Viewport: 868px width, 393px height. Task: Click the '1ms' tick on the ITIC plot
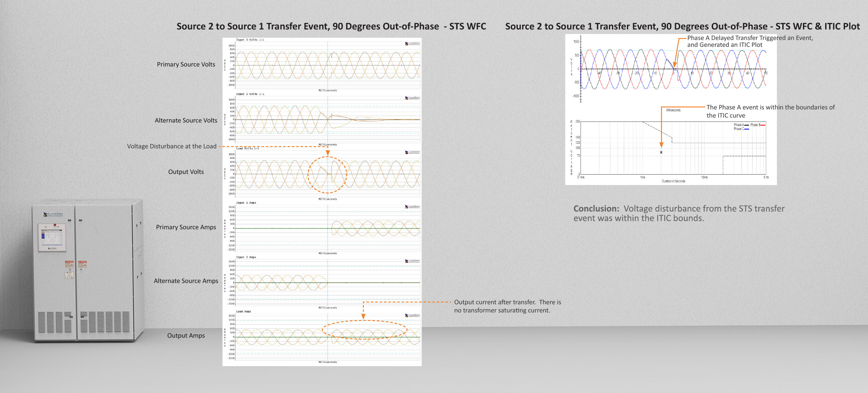coord(643,177)
